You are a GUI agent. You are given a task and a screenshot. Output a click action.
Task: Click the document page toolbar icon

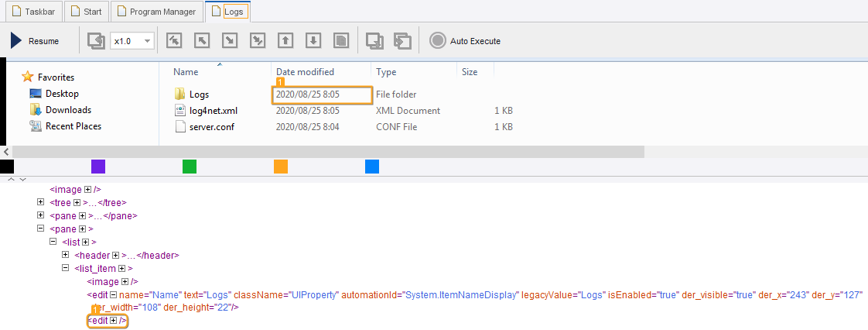click(341, 41)
